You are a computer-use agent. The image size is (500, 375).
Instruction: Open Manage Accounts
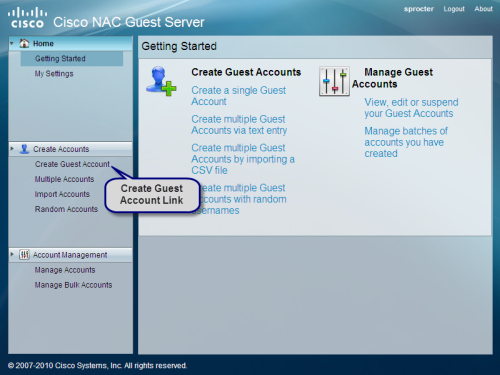(x=65, y=270)
